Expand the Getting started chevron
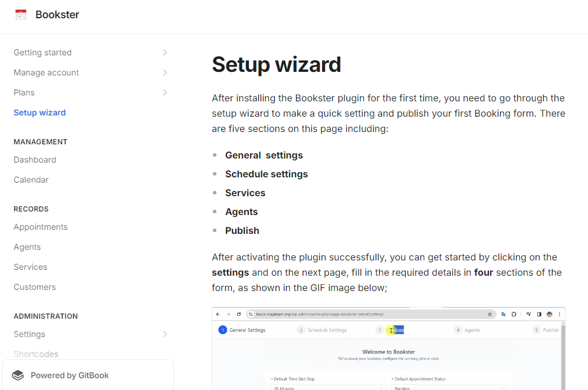This screenshot has width=588, height=390. click(165, 52)
